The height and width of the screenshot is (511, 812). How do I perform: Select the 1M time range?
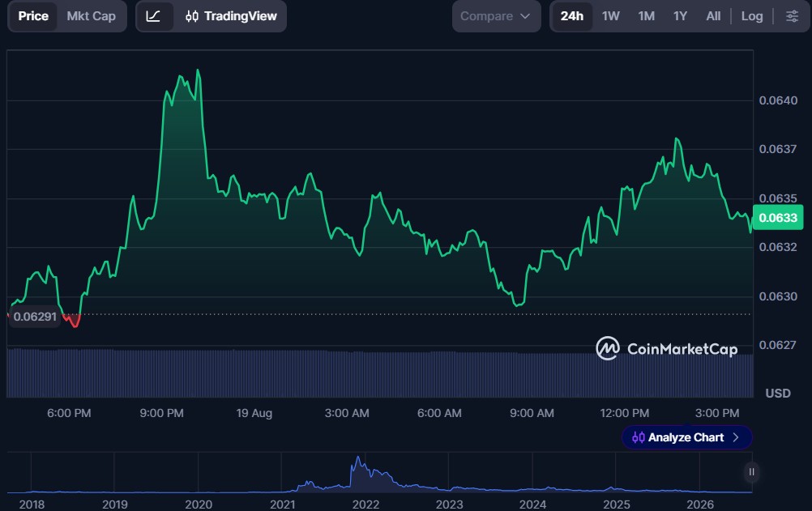click(647, 16)
